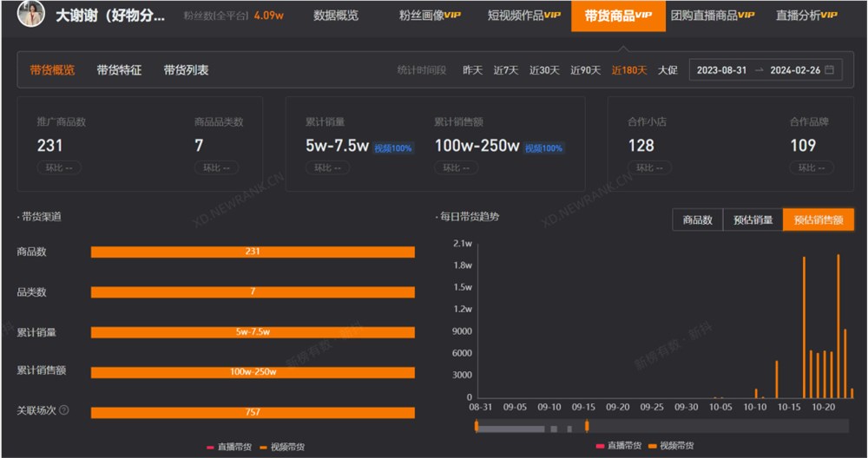
Task: Click the account name 大谢谢
Action: tap(110, 16)
